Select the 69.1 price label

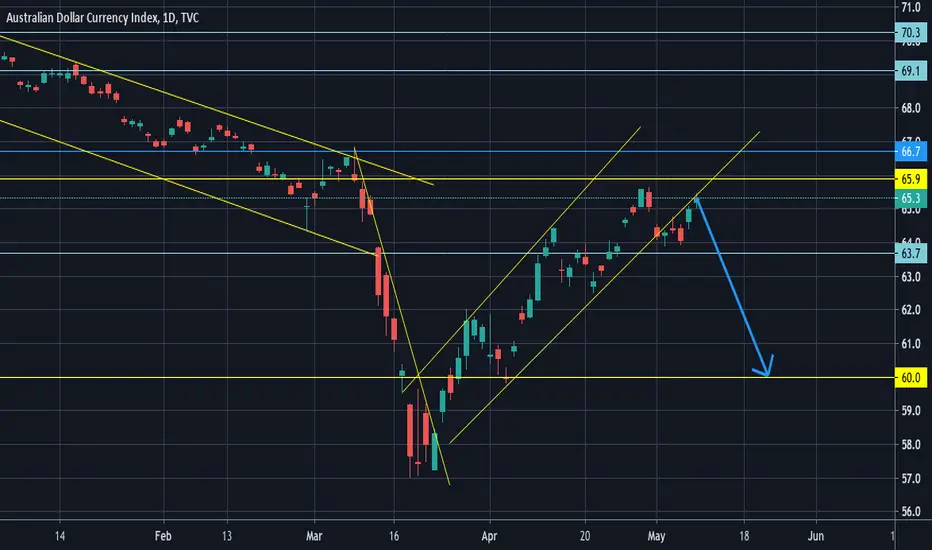[910, 71]
